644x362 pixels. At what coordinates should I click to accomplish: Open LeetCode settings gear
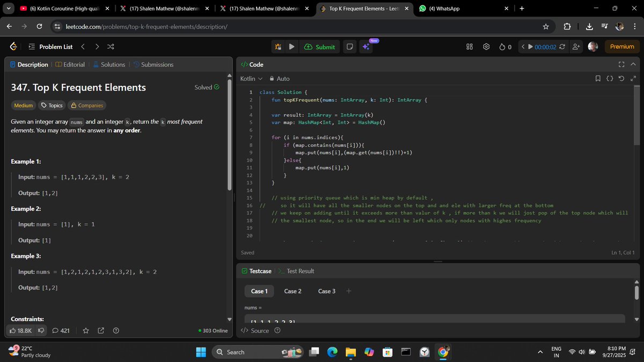(x=486, y=47)
